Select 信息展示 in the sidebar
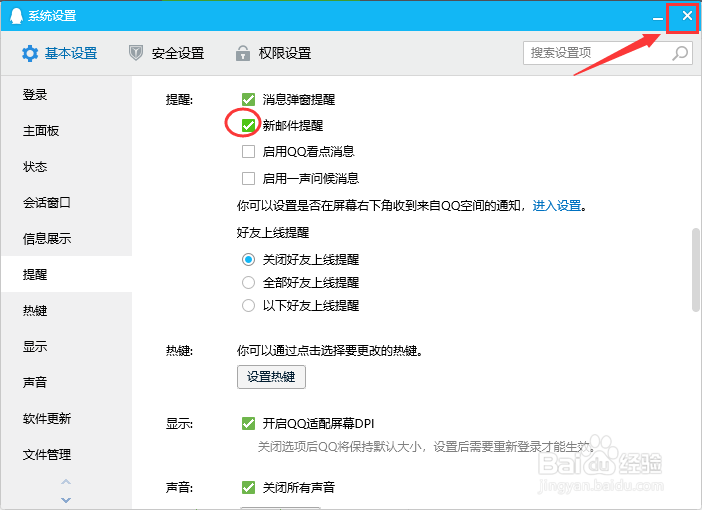702x510 pixels. 66,238
